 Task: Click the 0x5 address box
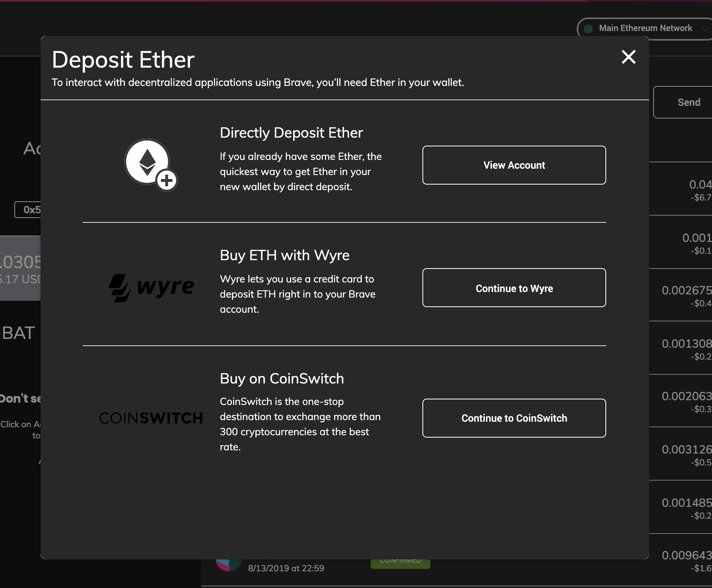click(28, 210)
